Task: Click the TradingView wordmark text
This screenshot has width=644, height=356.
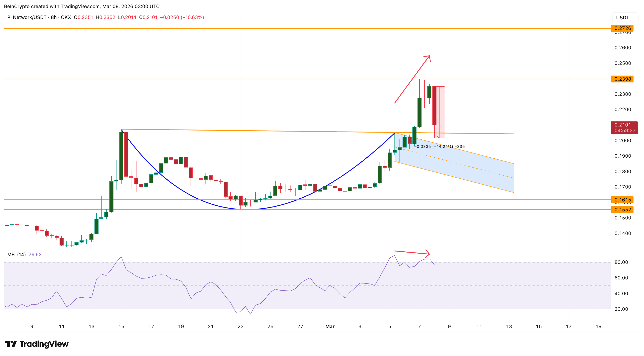Action: point(44,343)
